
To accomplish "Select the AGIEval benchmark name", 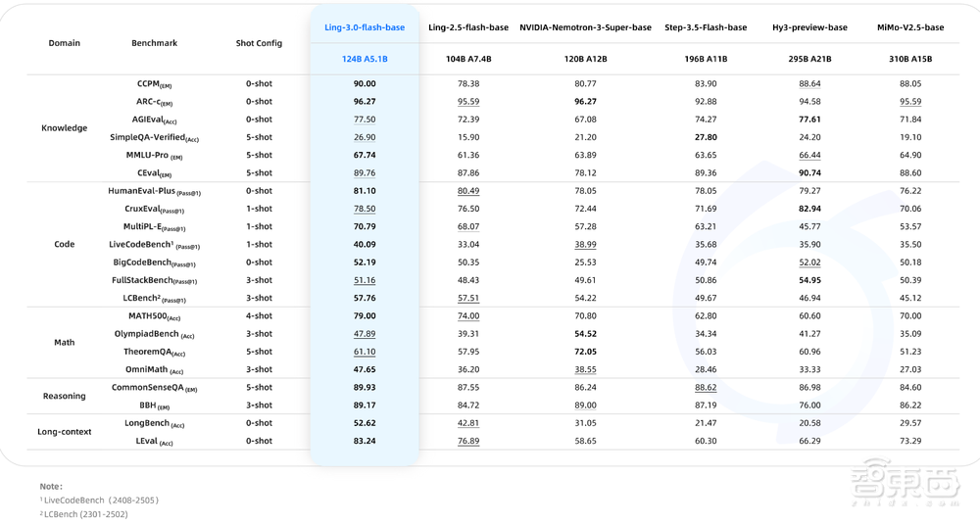I will tap(155, 120).
